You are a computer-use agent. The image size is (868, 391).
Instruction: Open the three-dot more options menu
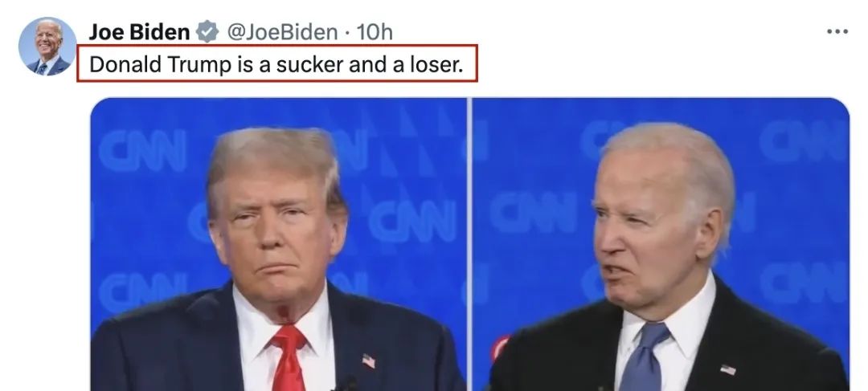837,31
